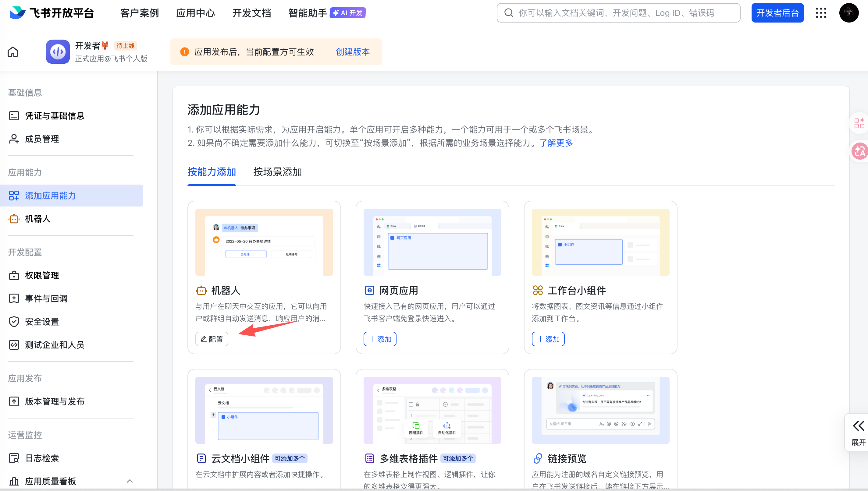Collapse the 应用质量看板 chevron

pyautogui.click(x=130, y=481)
